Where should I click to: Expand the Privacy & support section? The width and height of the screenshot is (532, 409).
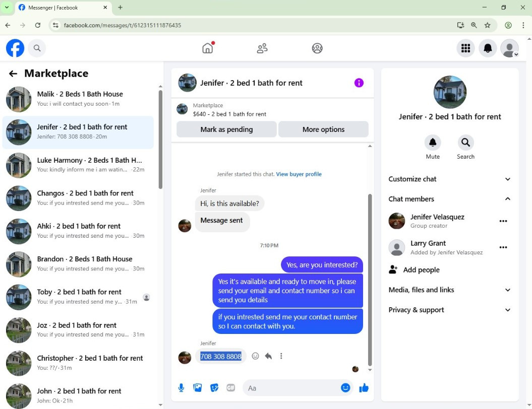pyautogui.click(x=450, y=310)
